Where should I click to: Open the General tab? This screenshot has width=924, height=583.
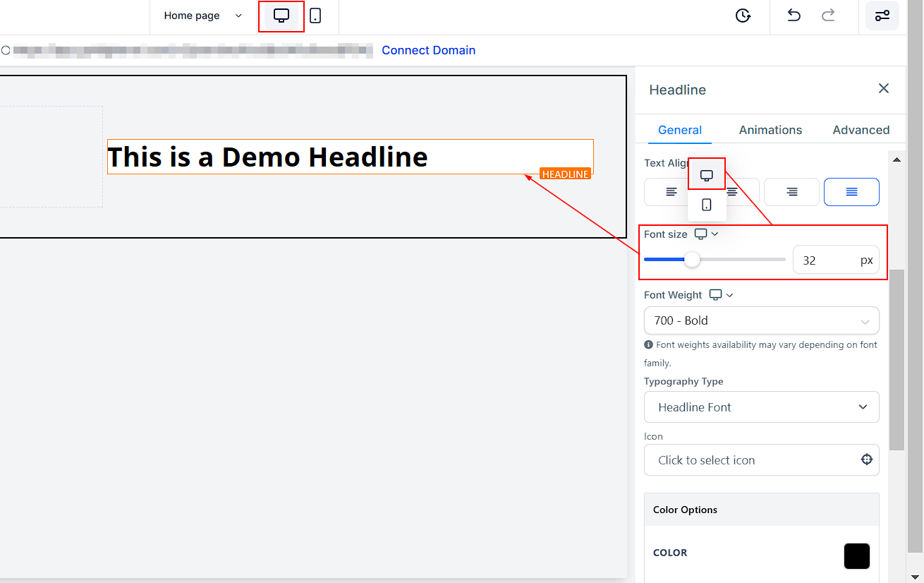680,130
